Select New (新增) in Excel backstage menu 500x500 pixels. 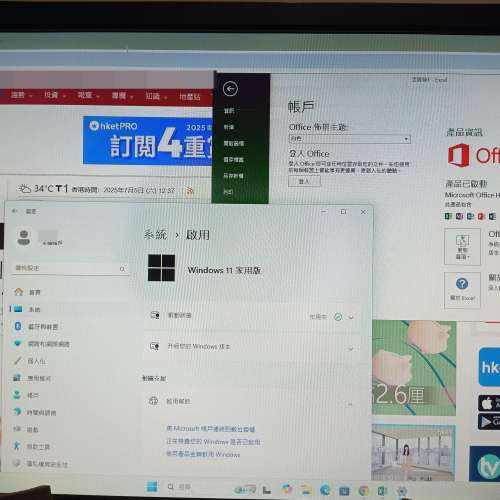(x=229, y=127)
